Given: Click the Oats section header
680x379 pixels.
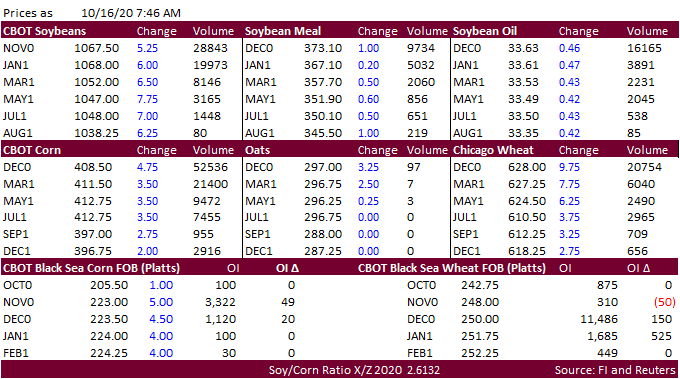Looking at the screenshot, I should [x=258, y=150].
